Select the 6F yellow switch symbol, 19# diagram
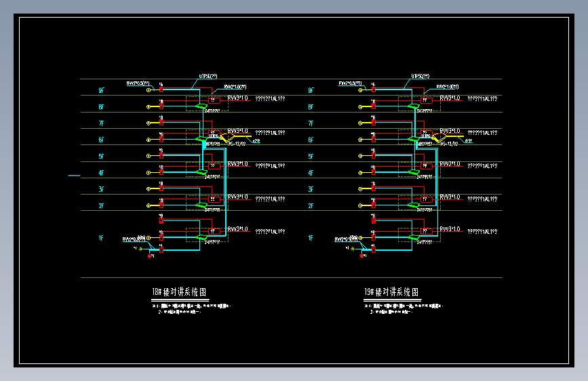The height and width of the screenshot is (381, 588). coord(439,138)
